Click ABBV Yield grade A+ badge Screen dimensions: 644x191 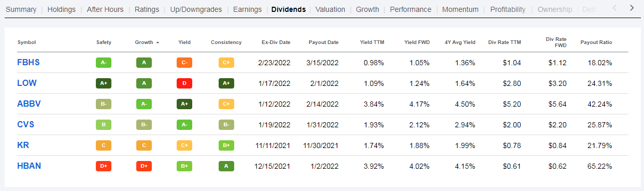pyautogui.click(x=184, y=104)
